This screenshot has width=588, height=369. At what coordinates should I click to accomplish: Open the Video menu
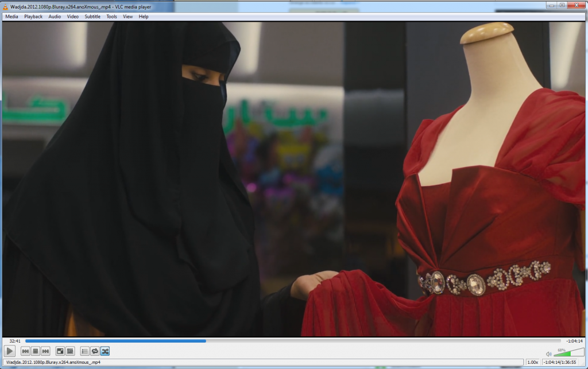[73, 17]
